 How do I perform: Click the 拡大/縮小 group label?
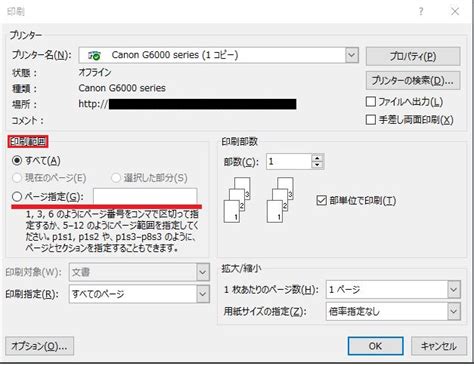[241, 268]
